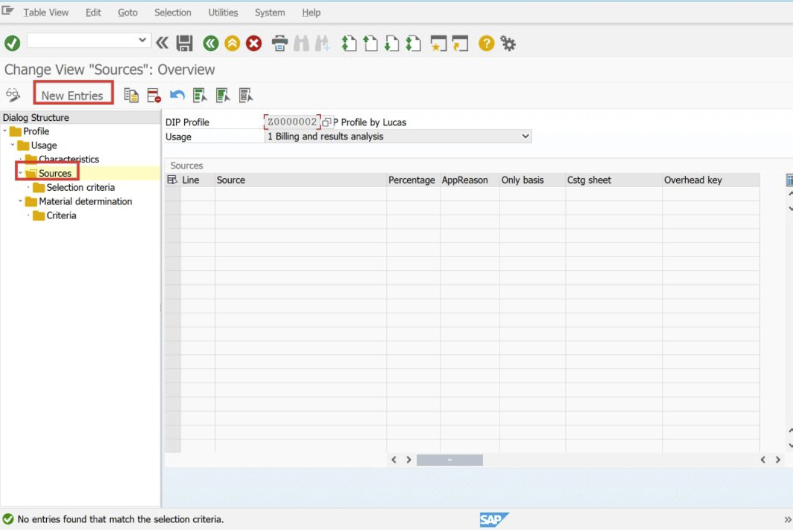The width and height of the screenshot is (793, 532).
Task: Click the New Entries button
Action: (x=73, y=95)
